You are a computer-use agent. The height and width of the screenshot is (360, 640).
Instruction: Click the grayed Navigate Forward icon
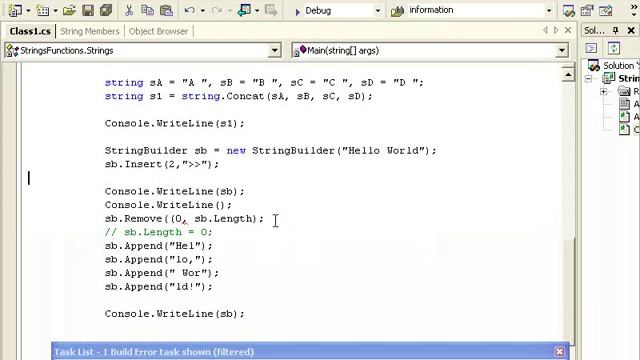click(271, 10)
